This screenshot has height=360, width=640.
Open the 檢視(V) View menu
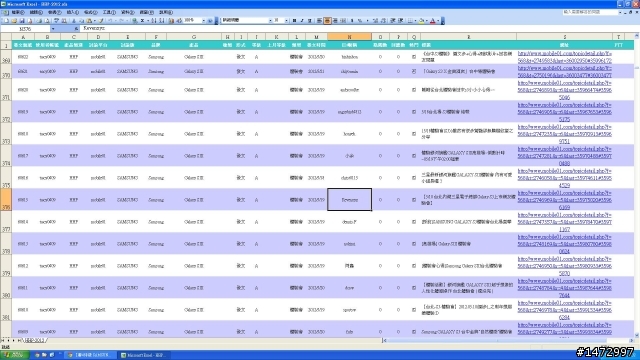(x=55, y=13)
